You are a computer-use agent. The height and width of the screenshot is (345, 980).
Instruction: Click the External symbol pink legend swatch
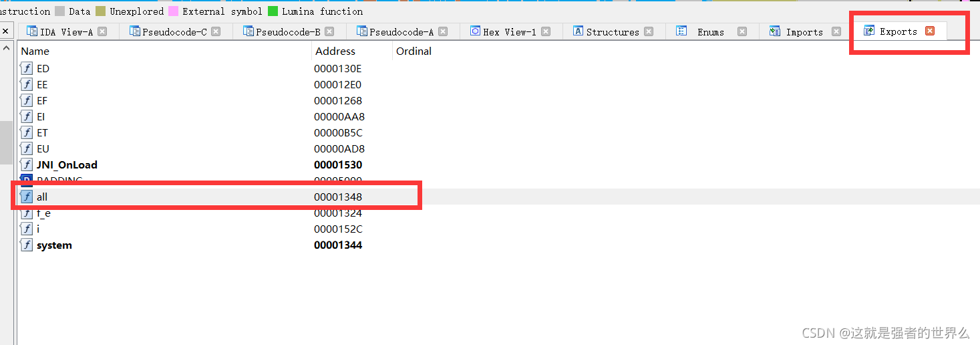(173, 11)
